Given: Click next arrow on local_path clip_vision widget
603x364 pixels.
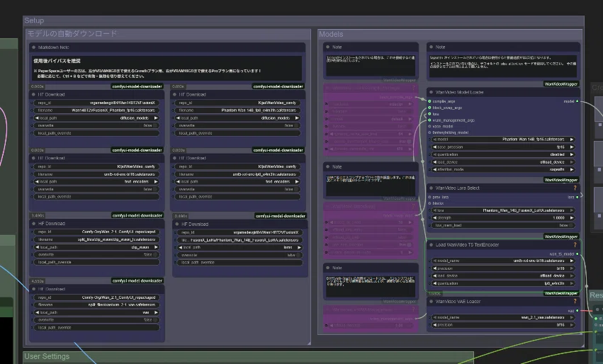Looking at the screenshot, I should point(156,247).
